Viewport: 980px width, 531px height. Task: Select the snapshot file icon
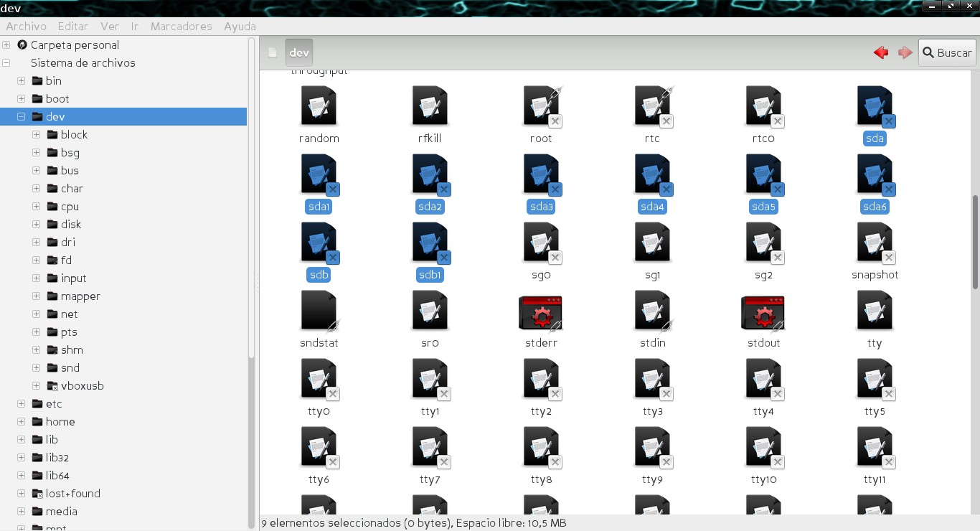click(x=875, y=243)
